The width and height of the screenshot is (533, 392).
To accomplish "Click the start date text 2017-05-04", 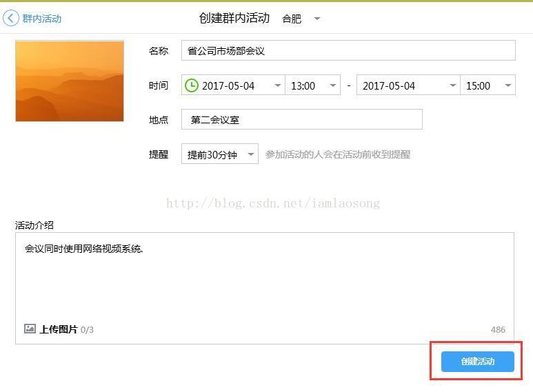I will pos(228,85).
